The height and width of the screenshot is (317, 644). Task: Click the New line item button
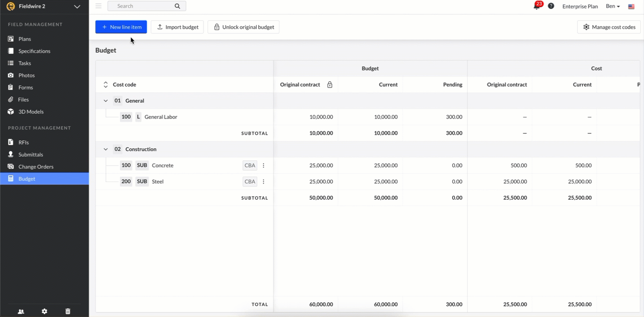[121, 27]
